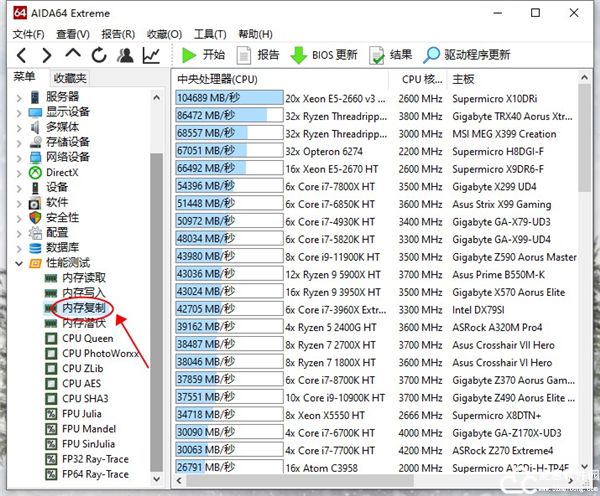Expand the 数据库 tree node
The width and height of the screenshot is (600, 496).
point(19,249)
